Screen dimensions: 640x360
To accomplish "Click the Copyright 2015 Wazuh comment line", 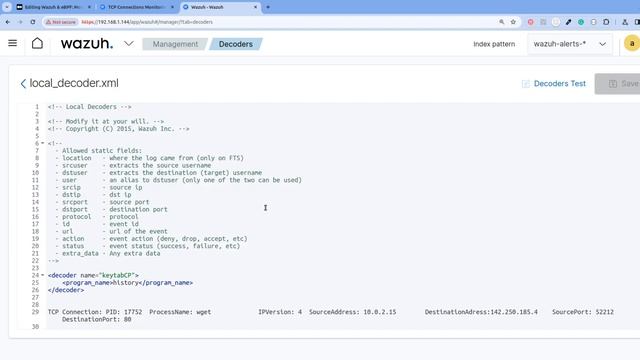I will (x=118, y=129).
